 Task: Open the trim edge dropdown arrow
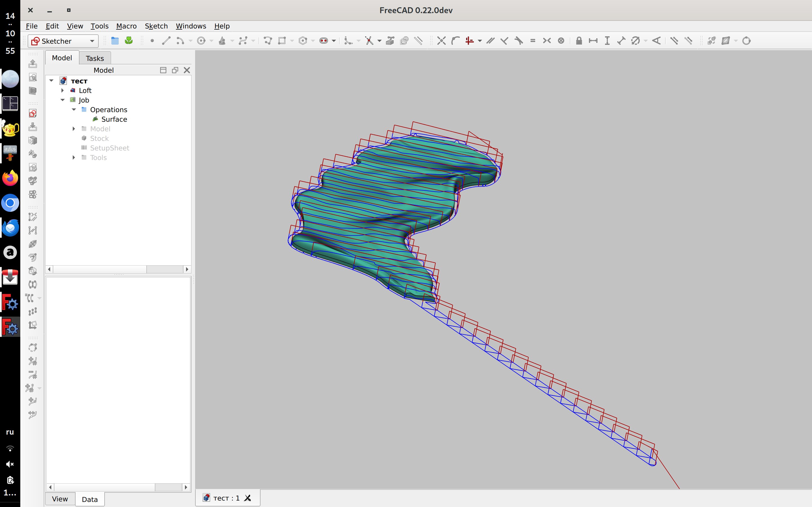(379, 41)
